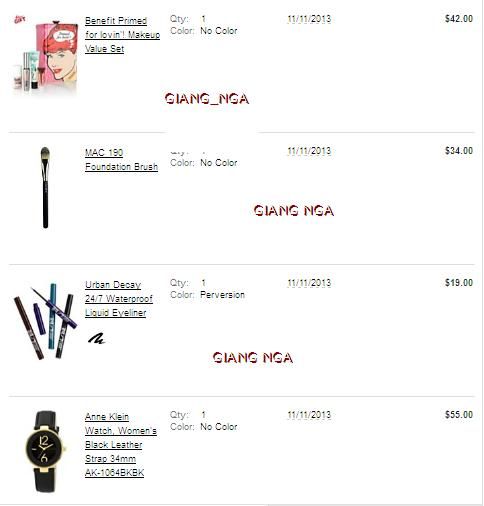This screenshot has height=506, width=484.
Task: Click the Benefit makeup set product image
Action: click(x=46, y=57)
